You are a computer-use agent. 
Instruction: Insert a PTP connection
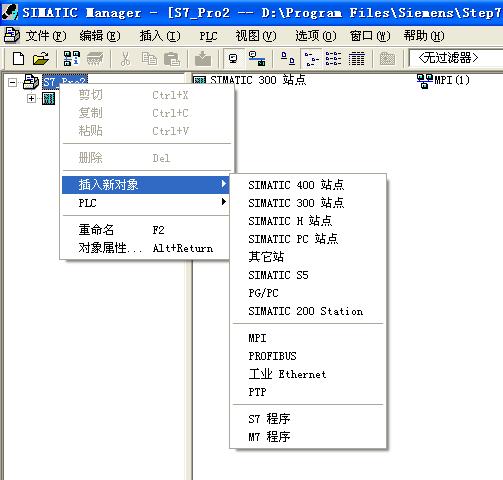[308, 392]
